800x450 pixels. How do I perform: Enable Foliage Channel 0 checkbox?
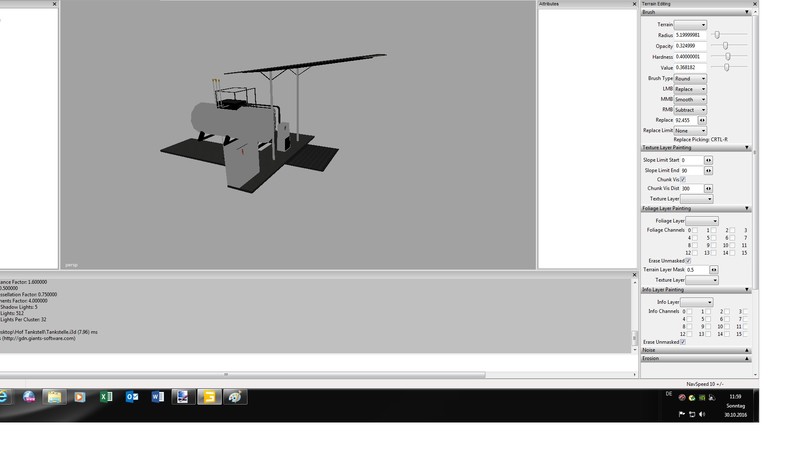click(x=696, y=230)
